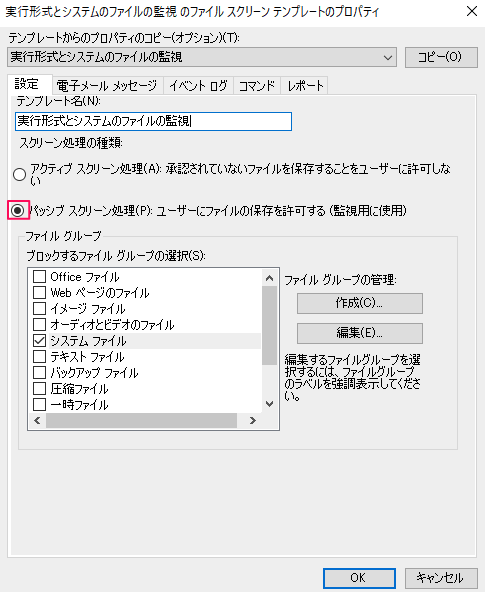Image resolution: width=485 pixels, height=592 pixels.
Task: Switch to the 電子メール メッセージ tab
Action: pyautogui.click(x=107, y=86)
